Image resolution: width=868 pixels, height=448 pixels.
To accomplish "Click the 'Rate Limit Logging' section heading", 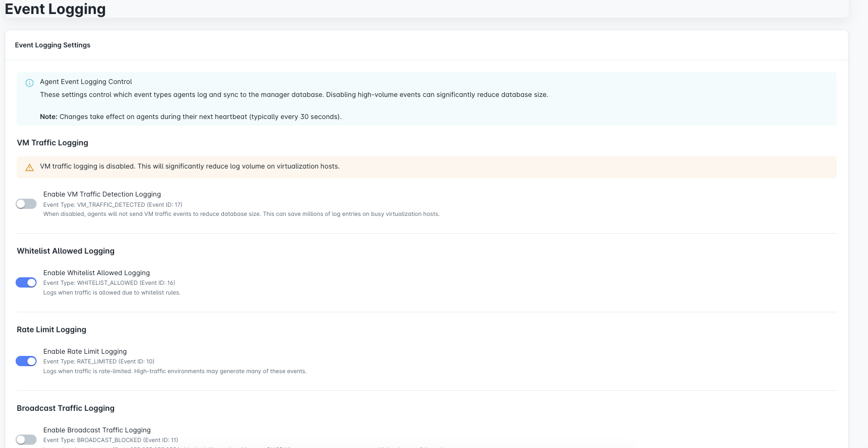I will coord(51,330).
